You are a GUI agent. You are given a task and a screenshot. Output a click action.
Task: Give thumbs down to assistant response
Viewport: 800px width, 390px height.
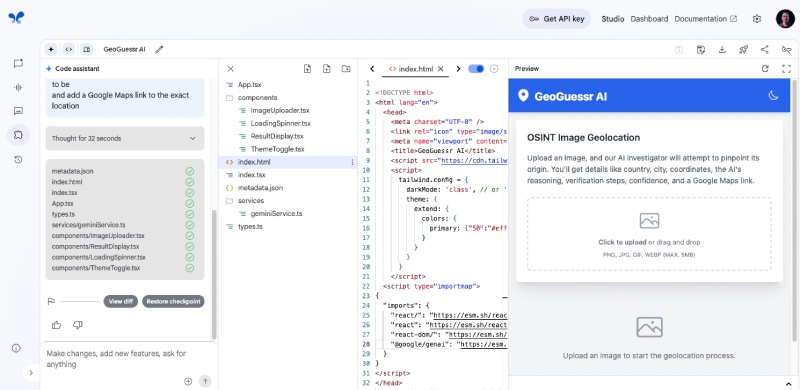point(78,325)
